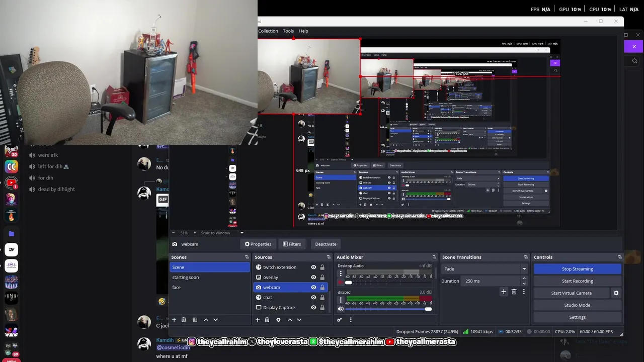The width and height of the screenshot is (644, 362).
Task: Enable Studio Mode
Action: pos(578,305)
